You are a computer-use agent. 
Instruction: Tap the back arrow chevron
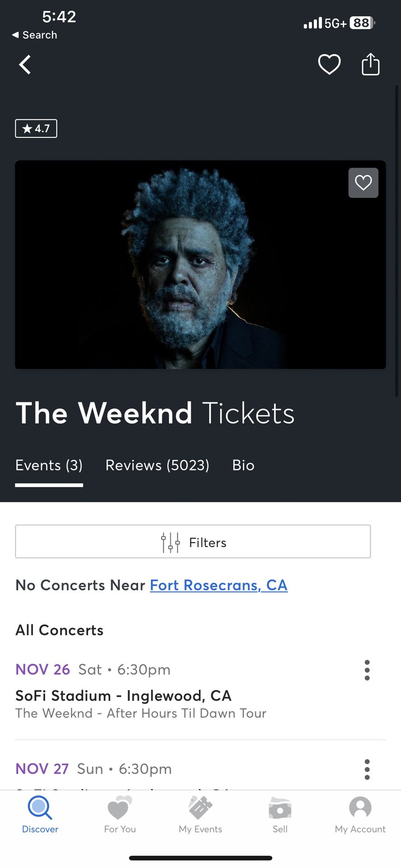click(x=25, y=65)
